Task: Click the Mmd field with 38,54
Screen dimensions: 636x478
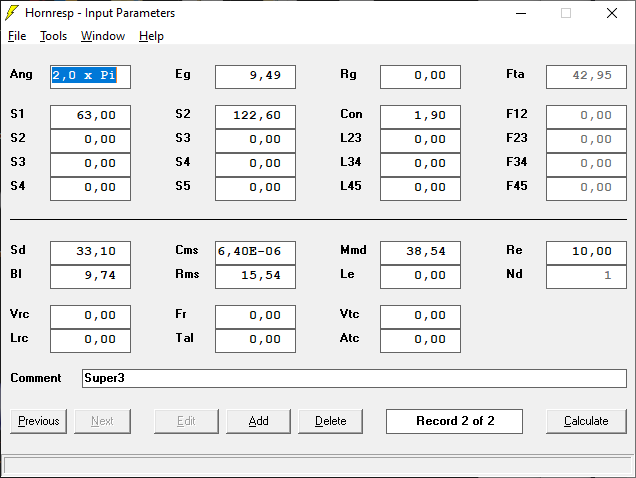Action: [420, 253]
